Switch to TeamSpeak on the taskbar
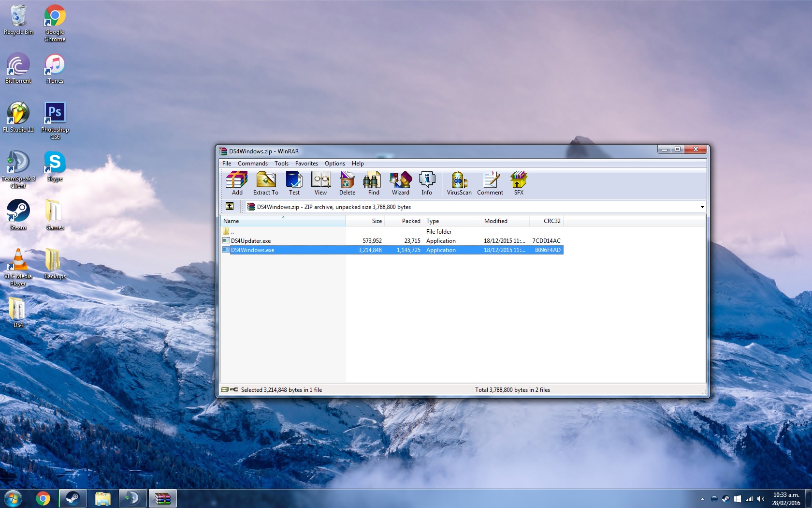 coord(132,498)
